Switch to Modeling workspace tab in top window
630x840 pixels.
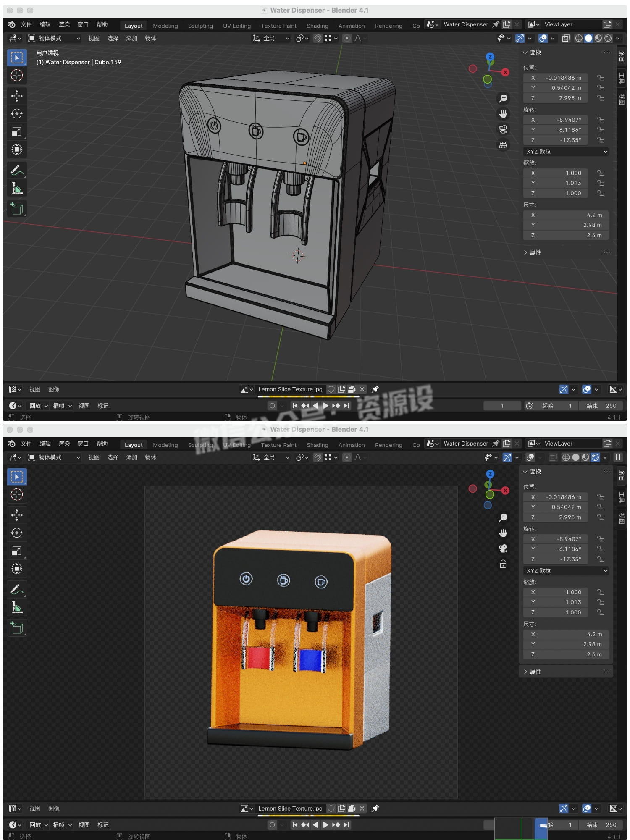tap(165, 26)
